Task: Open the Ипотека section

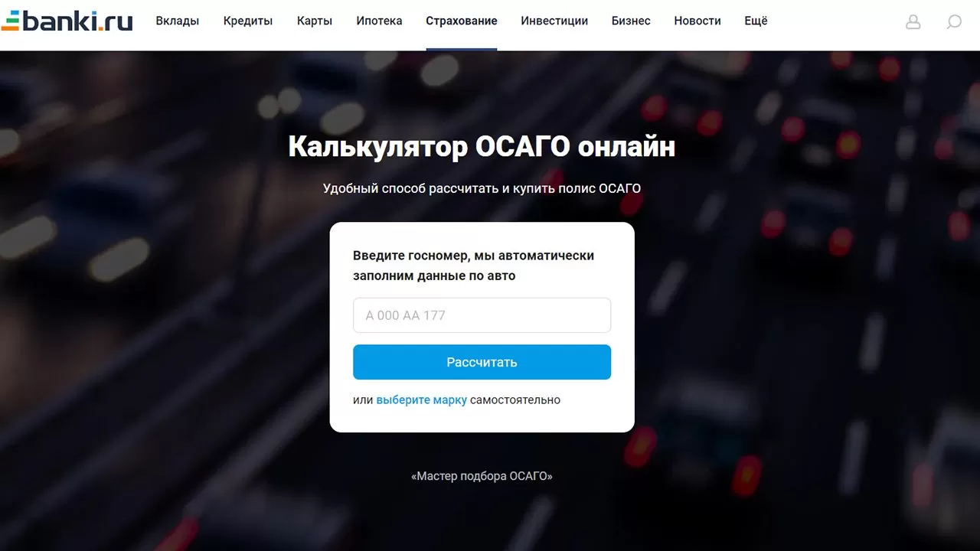Action: [x=379, y=21]
